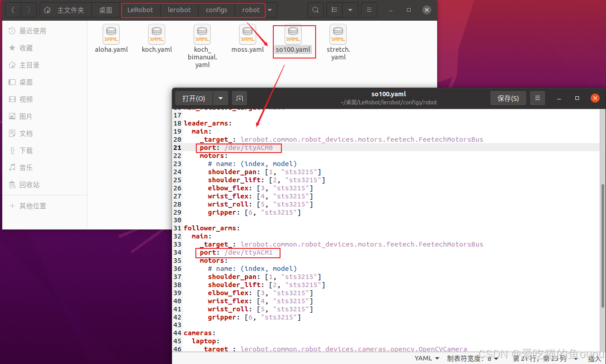Image resolution: width=606 pixels, height=364 pixels.
Task: Click the laptop: line
Action: point(205,341)
